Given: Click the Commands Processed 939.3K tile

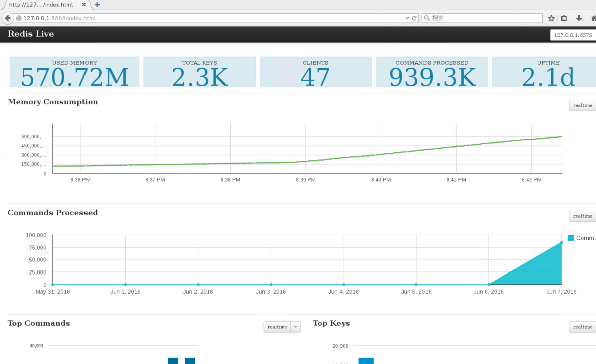Looking at the screenshot, I should click(432, 72).
